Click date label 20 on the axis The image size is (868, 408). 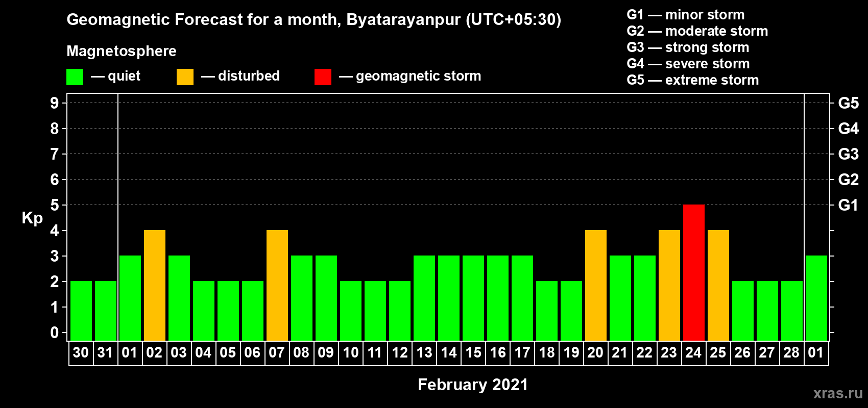[595, 353]
